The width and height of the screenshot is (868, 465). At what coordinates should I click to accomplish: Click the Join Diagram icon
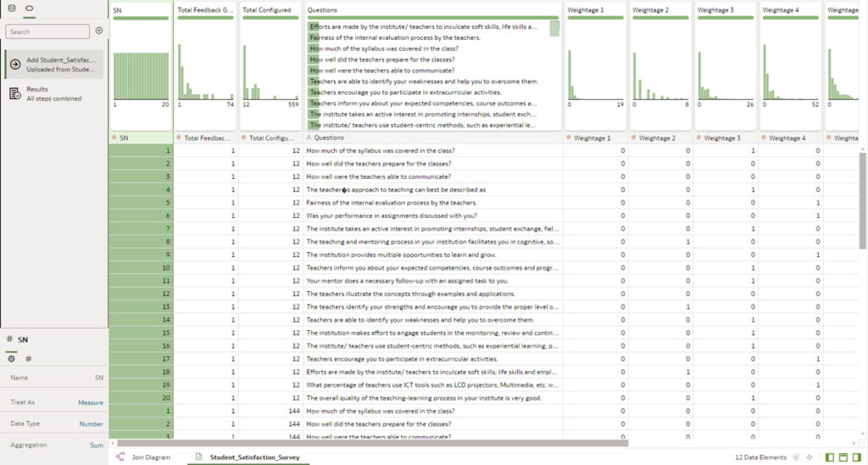[120, 457]
